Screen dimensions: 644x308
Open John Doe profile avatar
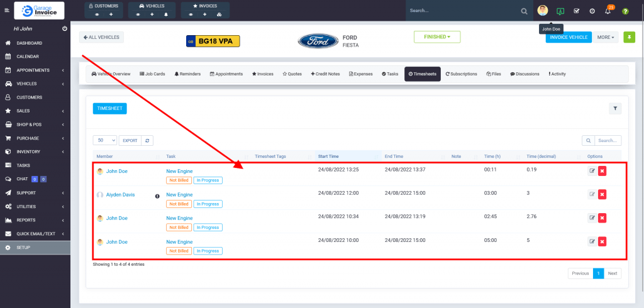pyautogui.click(x=543, y=11)
